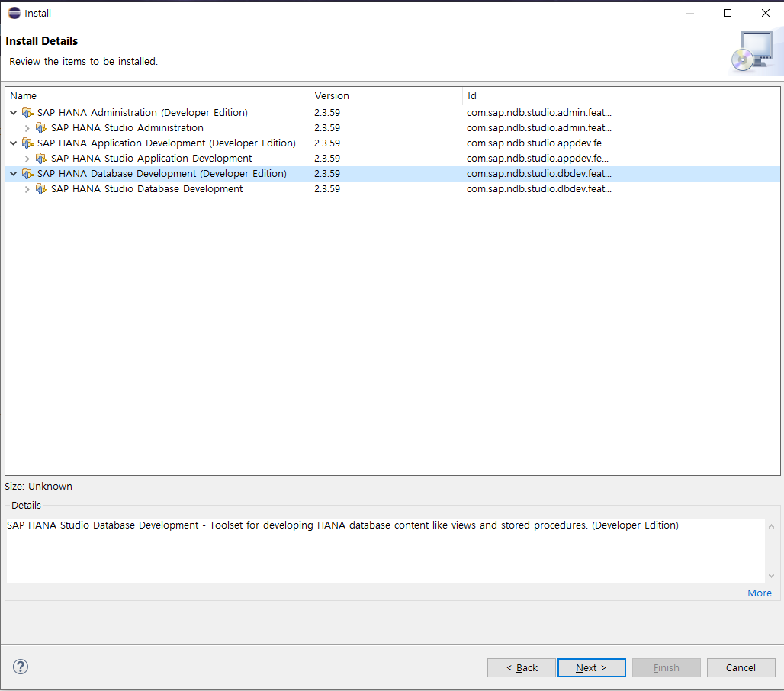Click the SAP HANA Studio Database Development icon
Image resolution: width=784 pixels, height=691 pixels.
pyautogui.click(x=41, y=189)
